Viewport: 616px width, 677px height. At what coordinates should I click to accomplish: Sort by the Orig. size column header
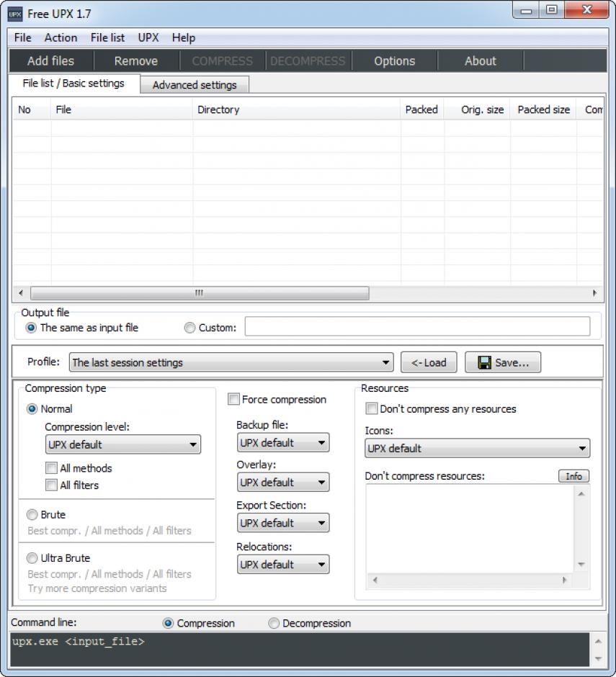pos(477,109)
